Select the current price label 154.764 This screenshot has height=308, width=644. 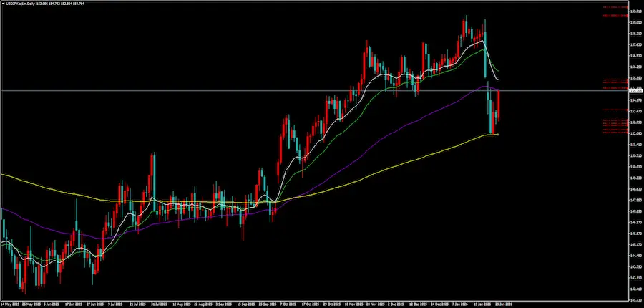point(635,91)
